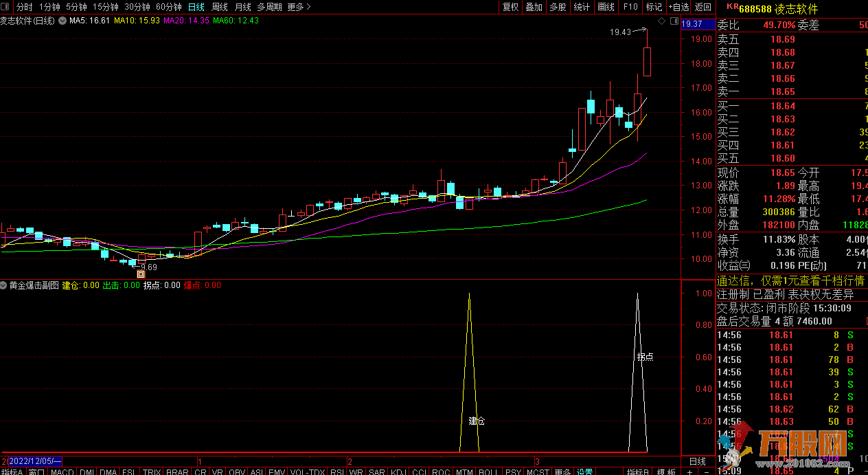Choose TRIX indicator
Screen dimensions: 868x475
tap(152, 471)
